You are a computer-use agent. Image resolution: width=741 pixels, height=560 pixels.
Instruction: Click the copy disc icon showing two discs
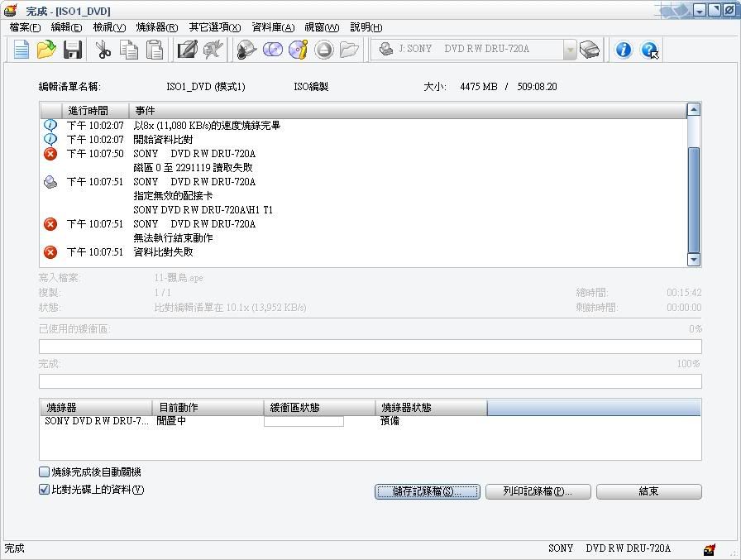point(273,49)
